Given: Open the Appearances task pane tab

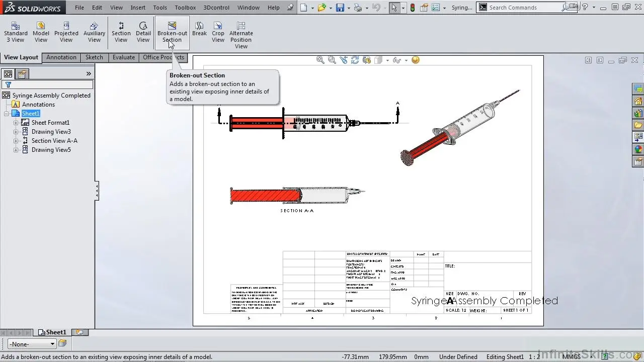Looking at the screenshot, I should pyautogui.click(x=638, y=149).
